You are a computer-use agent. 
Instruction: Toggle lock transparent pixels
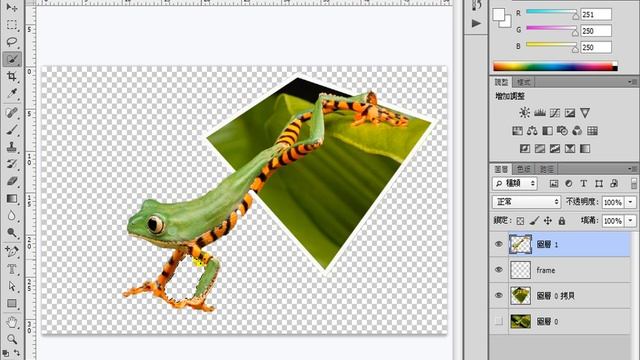(520, 221)
